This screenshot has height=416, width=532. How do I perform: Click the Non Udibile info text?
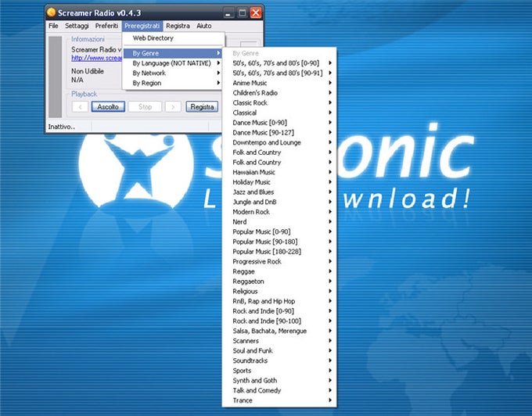(x=87, y=71)
